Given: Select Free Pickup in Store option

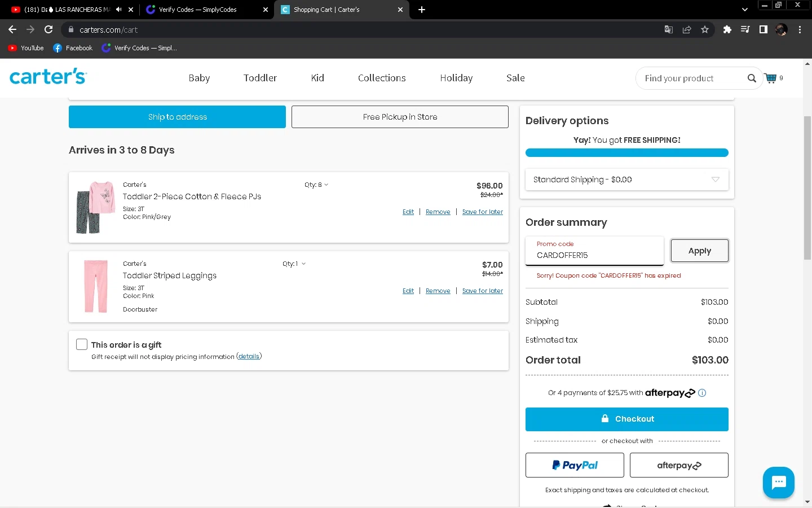Looking at the screenshot, I should click(x=400, y=117).
